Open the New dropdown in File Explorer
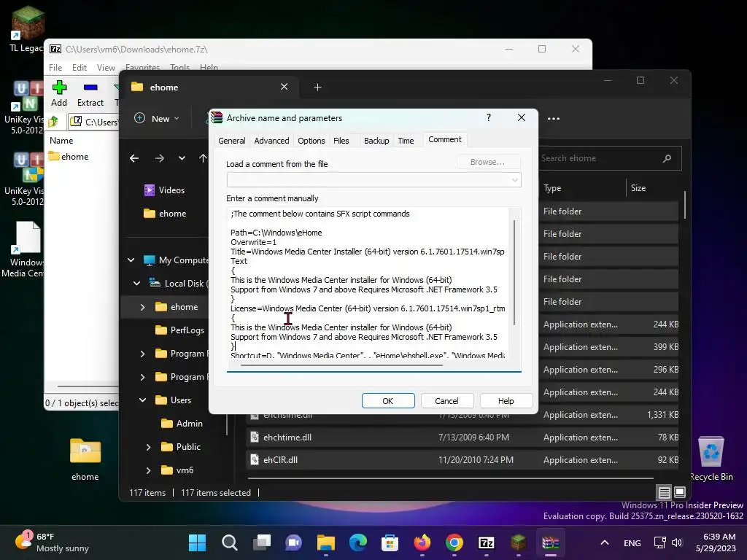Image resolution: width=747 pixels, height=560 pixels. (158, 119)
